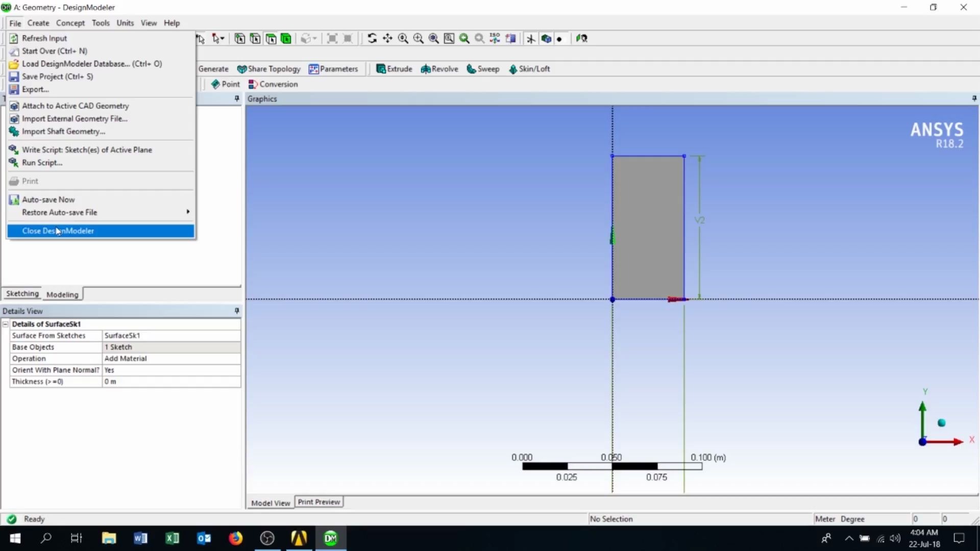Select the Revolve tool

coord(439,68)
